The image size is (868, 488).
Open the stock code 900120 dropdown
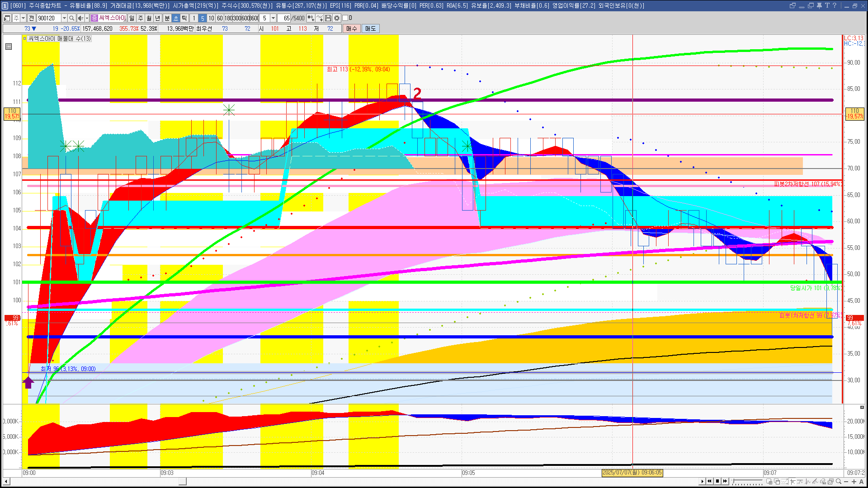click(64, 18)
